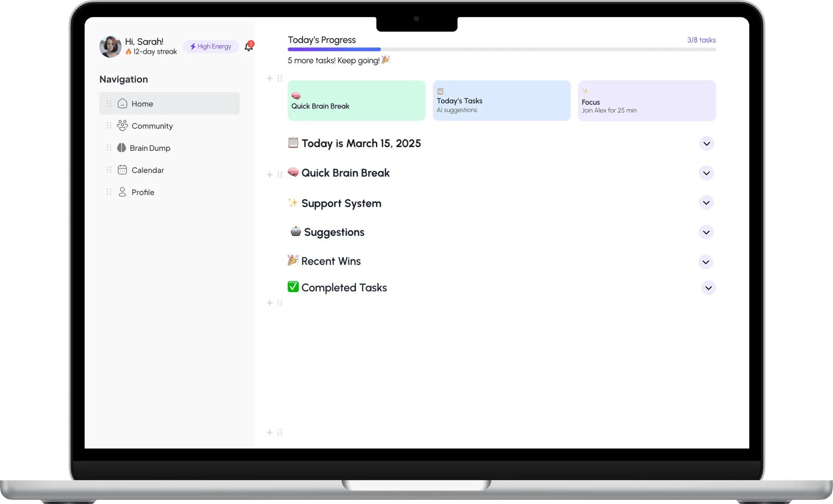Image resolution: width=833 pixels, height=504 pixels.
Task: Click the drag dots beside the cards row
Action: (280, 79)
